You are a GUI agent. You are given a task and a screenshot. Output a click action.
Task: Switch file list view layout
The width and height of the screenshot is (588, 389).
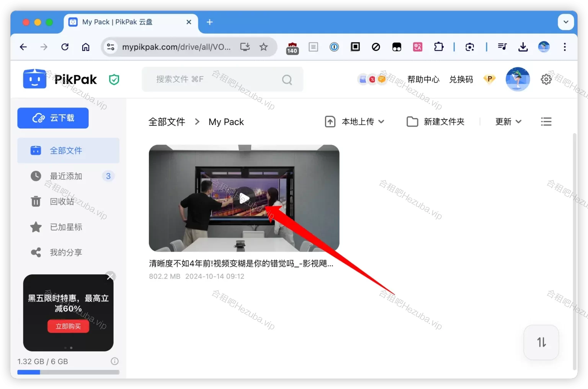pos(546,122)
